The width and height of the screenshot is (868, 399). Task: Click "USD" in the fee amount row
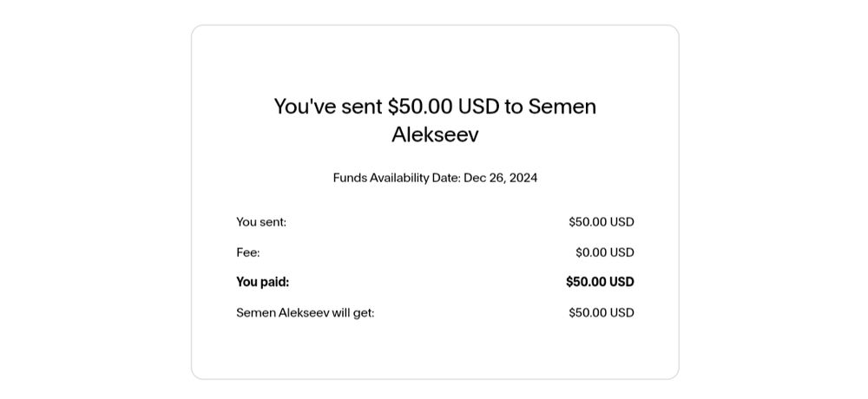[x=621, y=252]
